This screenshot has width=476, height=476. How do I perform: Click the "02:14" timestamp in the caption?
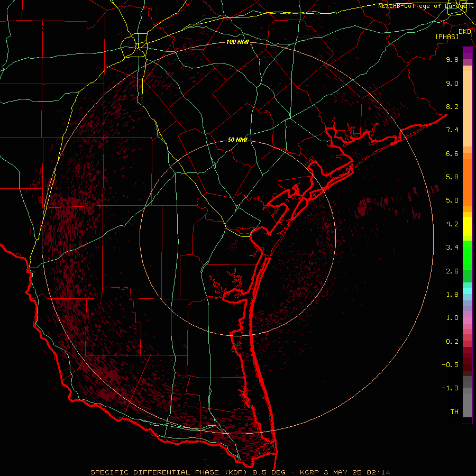click(378, 472)
